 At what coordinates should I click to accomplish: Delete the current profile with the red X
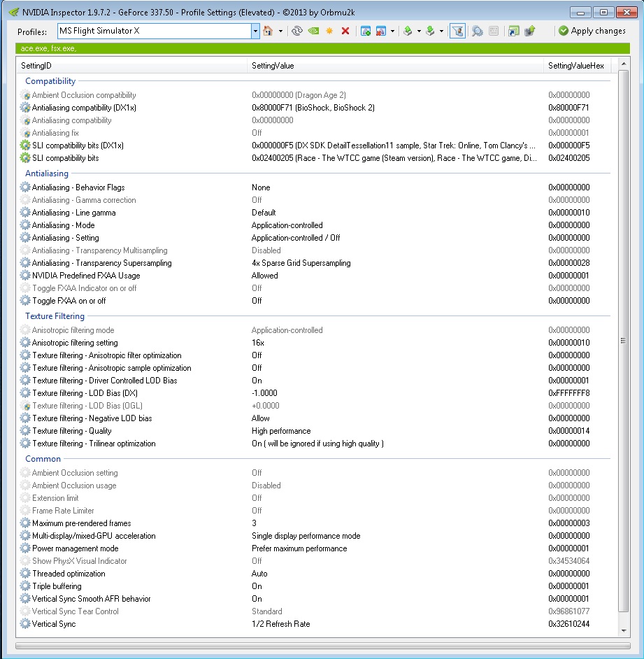pyautogui.click(x=345, y=31)
